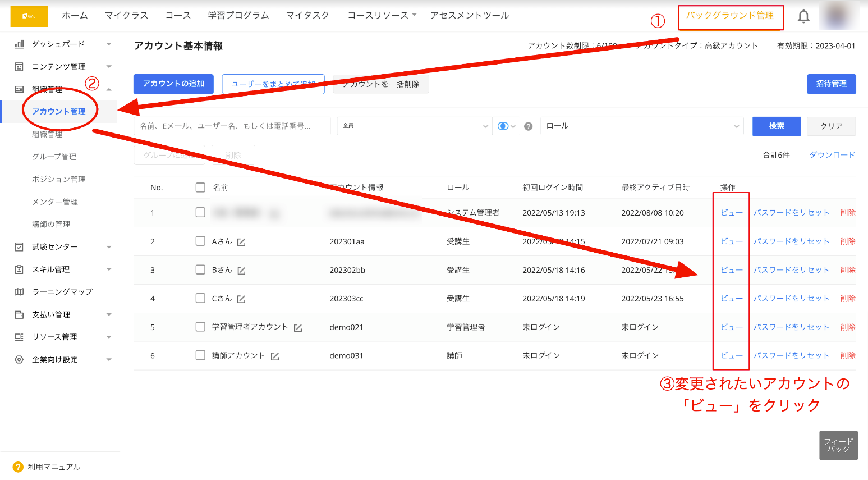Click the half-circle display toggle beside 全員
The image size is (868, 480).
tap(504, 126)
